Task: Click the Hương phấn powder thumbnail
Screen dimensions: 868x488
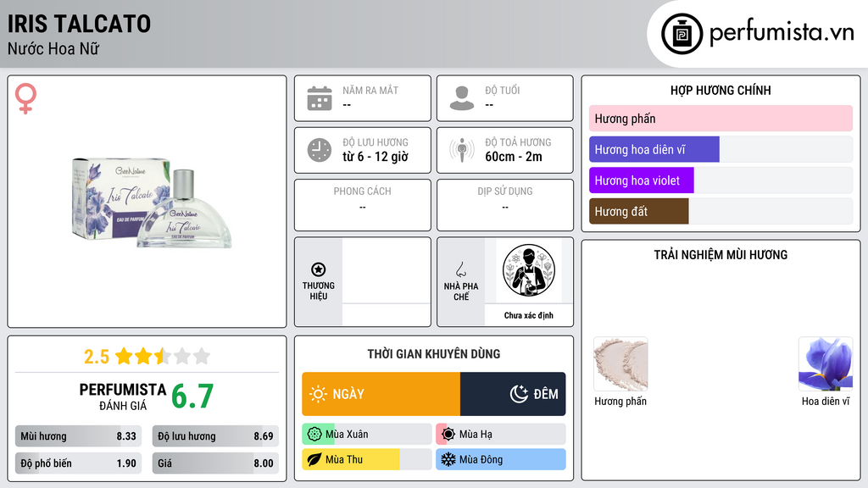Action: (x=620, y=364)
